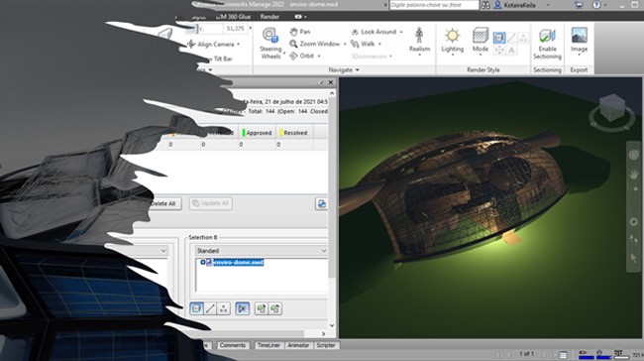Image resolution: width=644 pixels, height=361 pixels.
Task: Toggle points geometry in Selection B
Action: click(224, 308)
